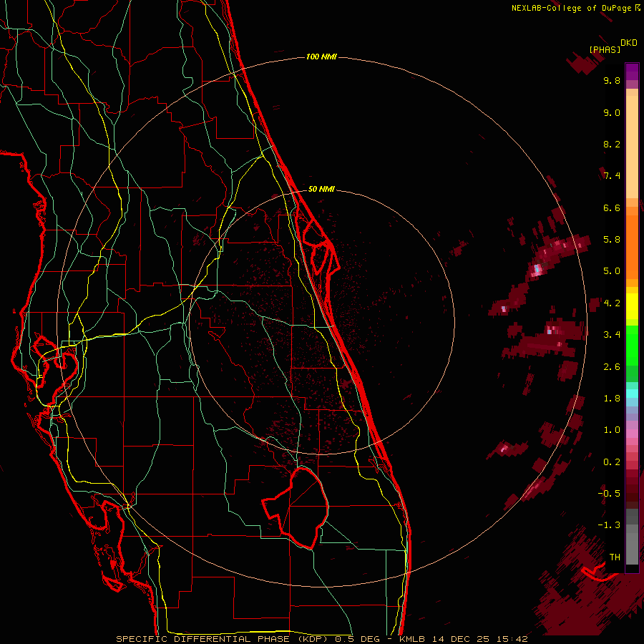Click the 3.4 scale value
The height and width of the screenshot is (644, 644).
[612, 335]
